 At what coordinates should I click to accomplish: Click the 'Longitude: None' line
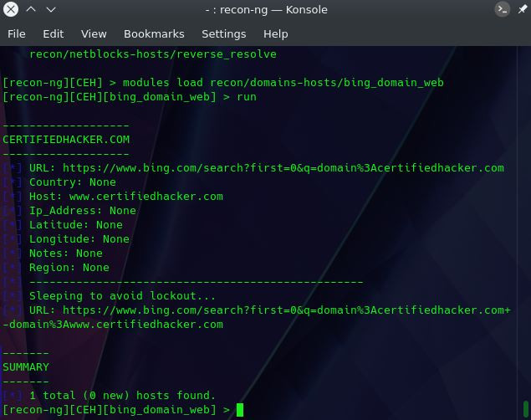click(x=79, y=239)
